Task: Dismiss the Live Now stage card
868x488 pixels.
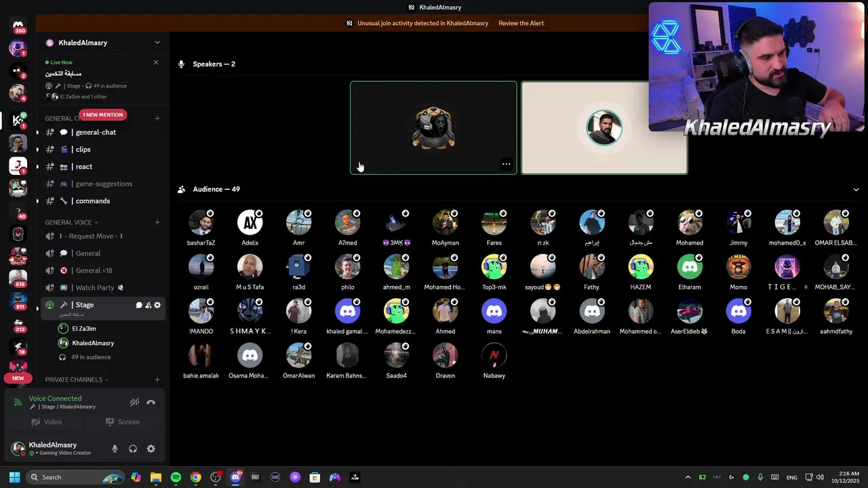Action: (155, 62)
